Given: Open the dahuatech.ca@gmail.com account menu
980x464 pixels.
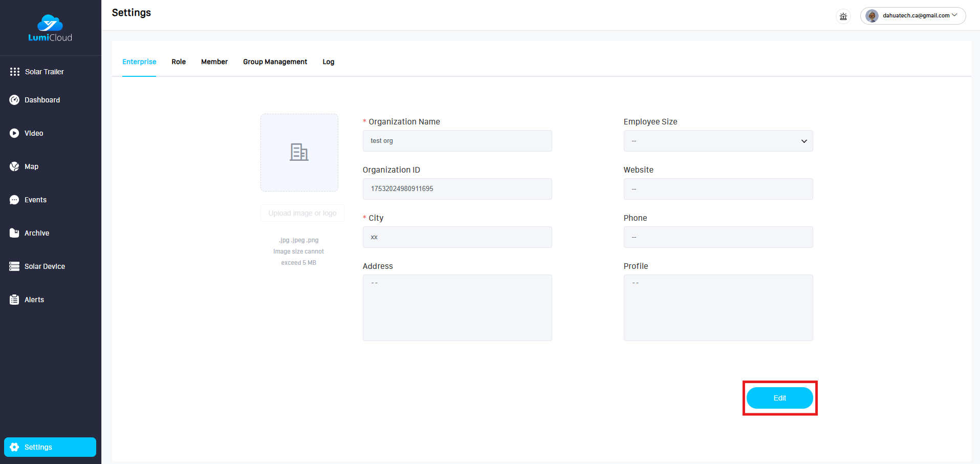Looking at the screenshot, I should click(x=913, y=16).
